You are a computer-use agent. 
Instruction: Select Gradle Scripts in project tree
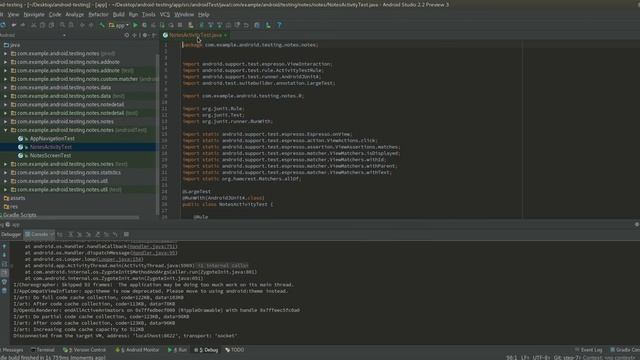point(20,215)
